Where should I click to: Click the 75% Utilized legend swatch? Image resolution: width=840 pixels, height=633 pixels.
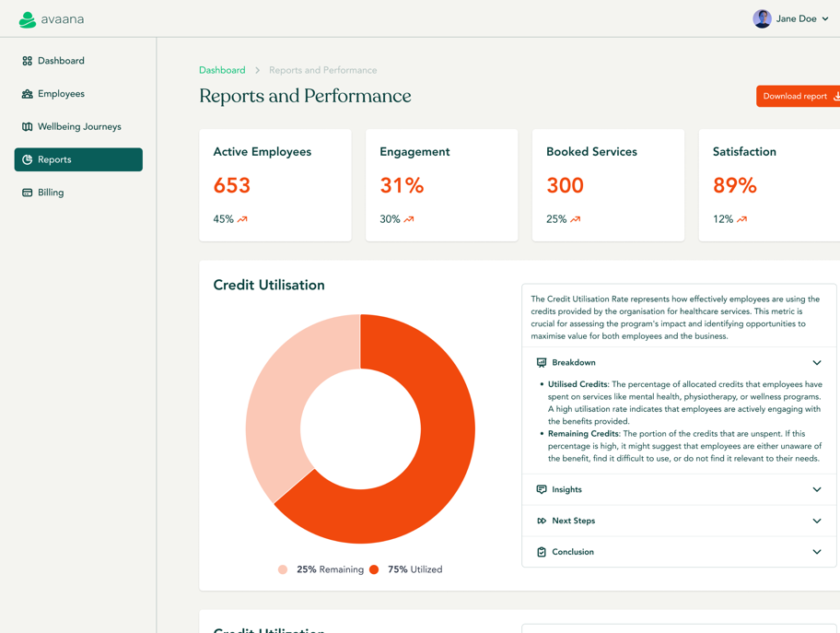(374, 569)
